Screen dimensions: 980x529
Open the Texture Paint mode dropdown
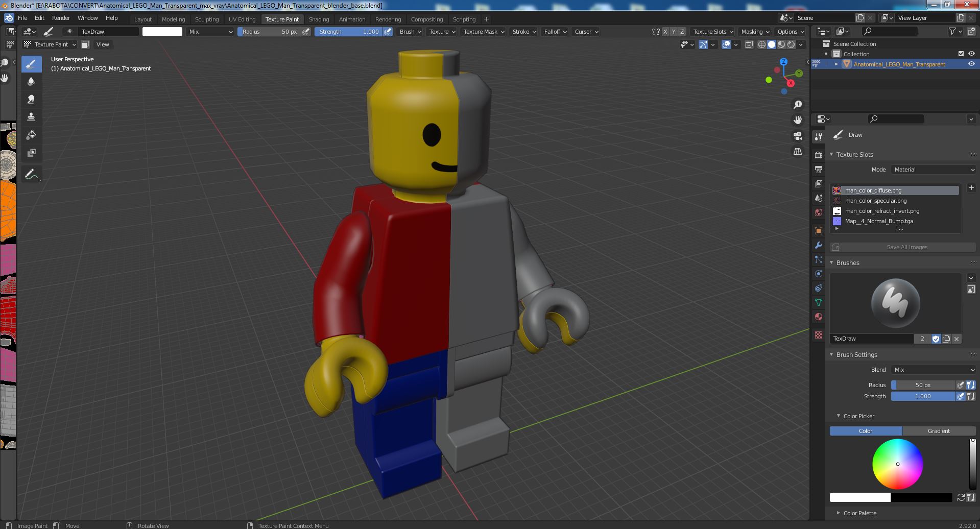50,44
